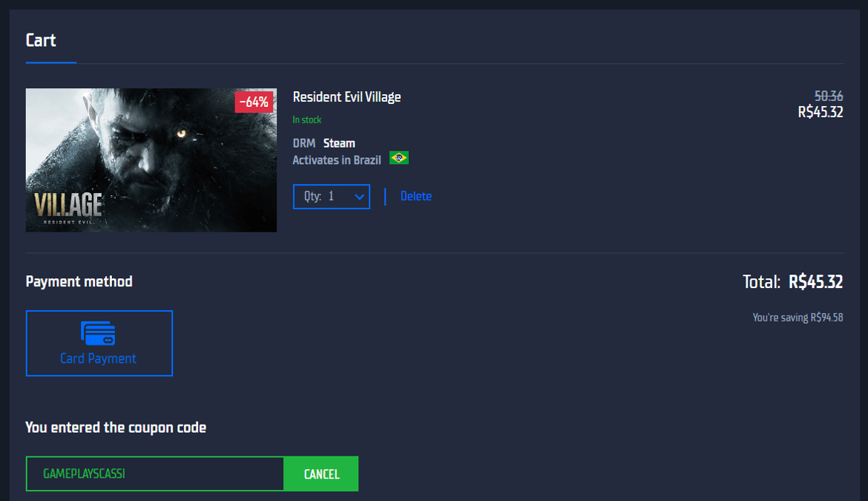The image size is (868, 501).
Task: Select the Cart tab heading
Action: point(41,40)
